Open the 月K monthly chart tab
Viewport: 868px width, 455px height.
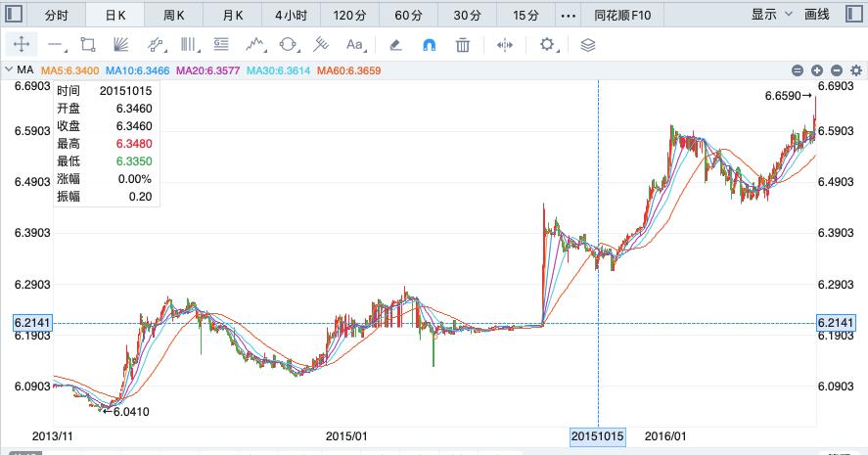(x=233, y=15)
